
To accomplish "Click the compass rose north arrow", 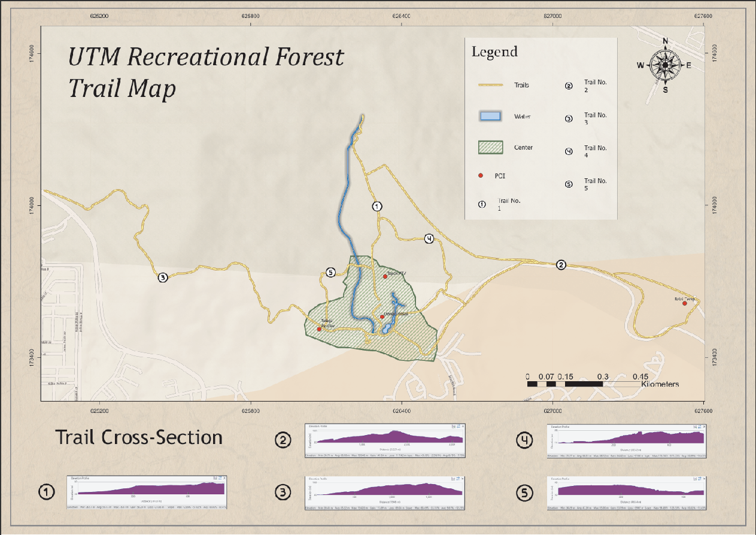I will tap(665, 65).
